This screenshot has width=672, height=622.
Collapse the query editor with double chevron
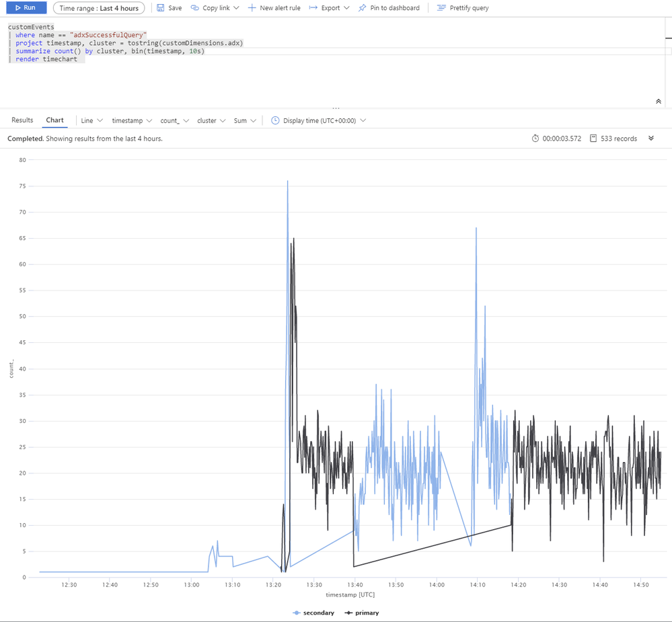point(659,102)
